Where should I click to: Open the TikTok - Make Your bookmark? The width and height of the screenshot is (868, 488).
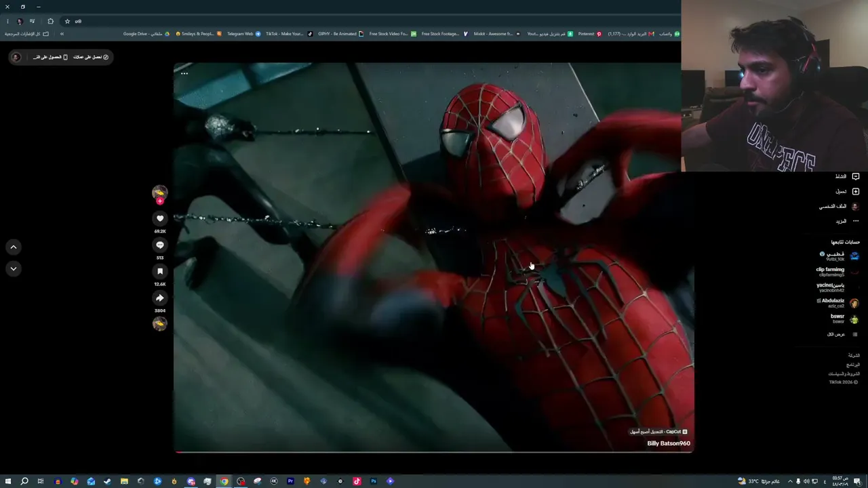tap(289, 34)
